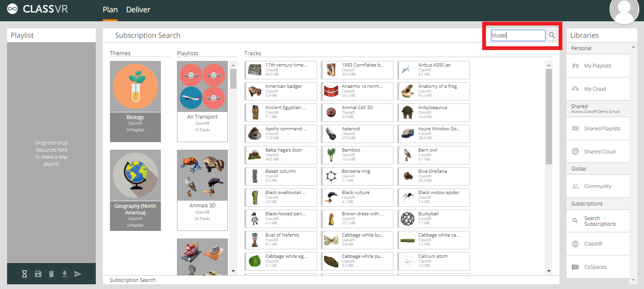Click the delete playlist trash icon
Image resolution: width=644 pixels, height=289 pixels.
point(51,274)
